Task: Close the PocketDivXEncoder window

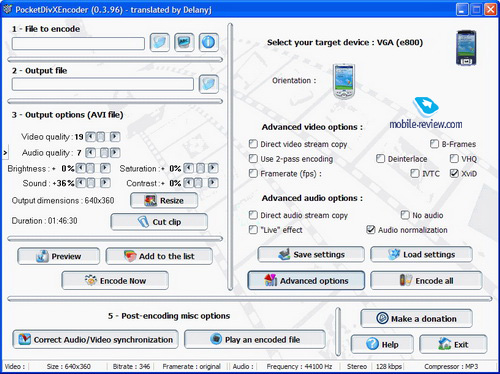Action: (x=490, y=9)
